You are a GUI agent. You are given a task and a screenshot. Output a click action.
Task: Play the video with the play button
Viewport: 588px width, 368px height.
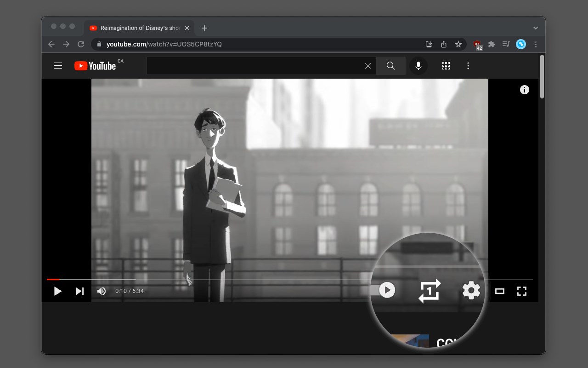57,291
